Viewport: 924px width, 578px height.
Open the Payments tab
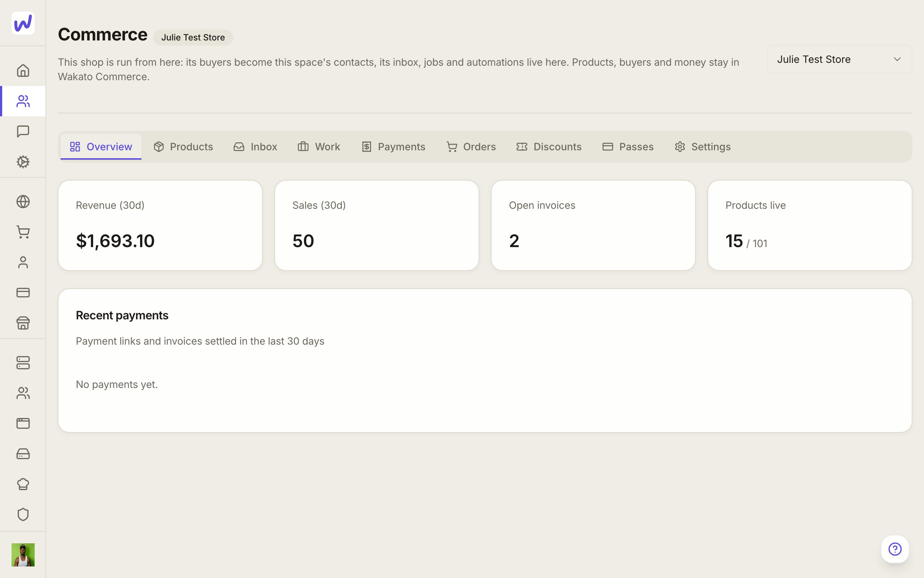(393, 146)
